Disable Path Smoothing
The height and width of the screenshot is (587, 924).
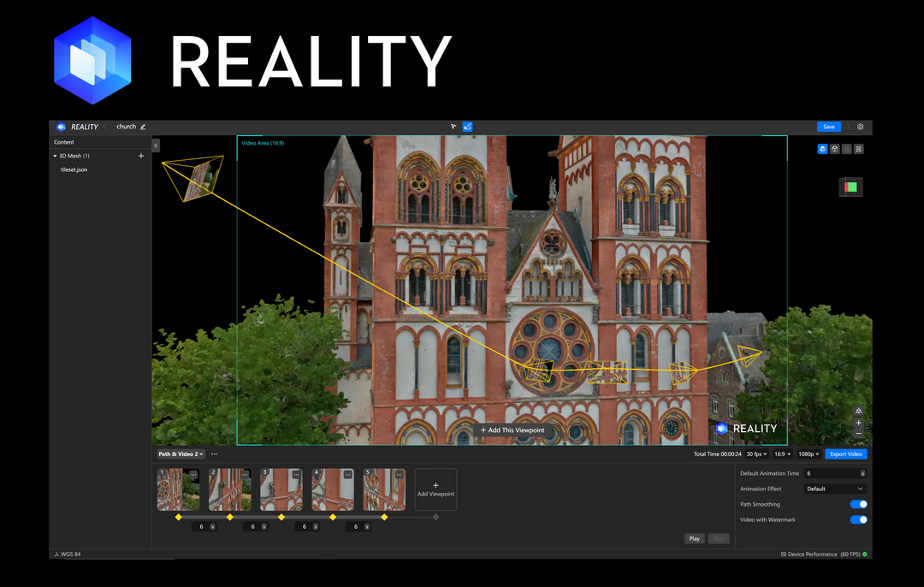pyautogui.click(x=857, y=504)
